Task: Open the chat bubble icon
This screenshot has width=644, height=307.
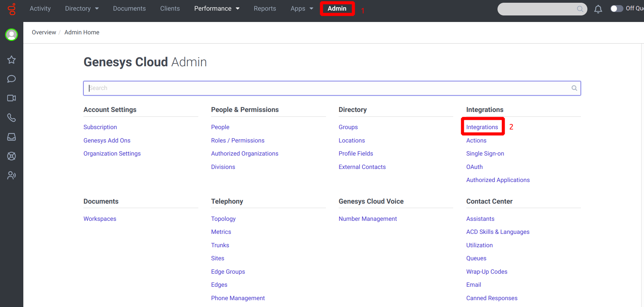Action: click(x=12, y=79)
